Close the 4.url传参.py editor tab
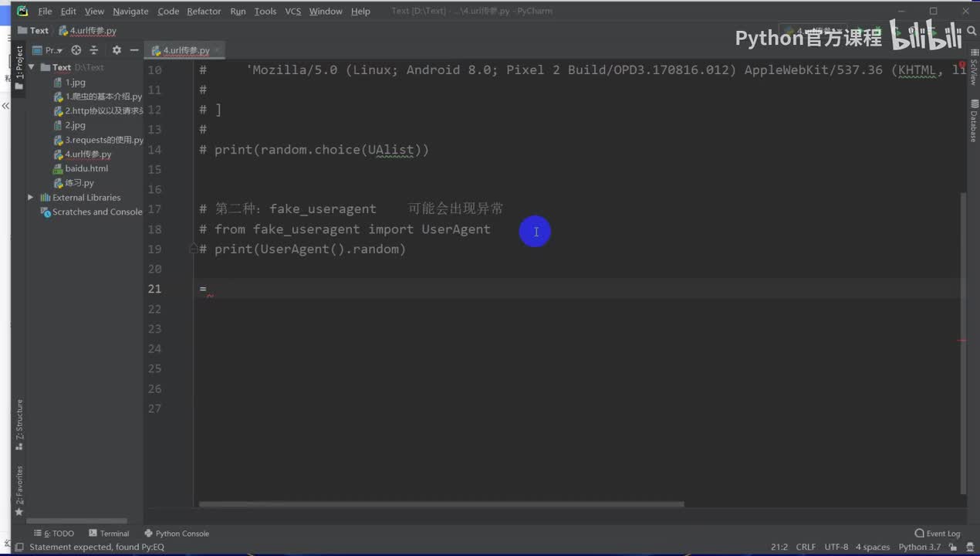 pos(217,50)
